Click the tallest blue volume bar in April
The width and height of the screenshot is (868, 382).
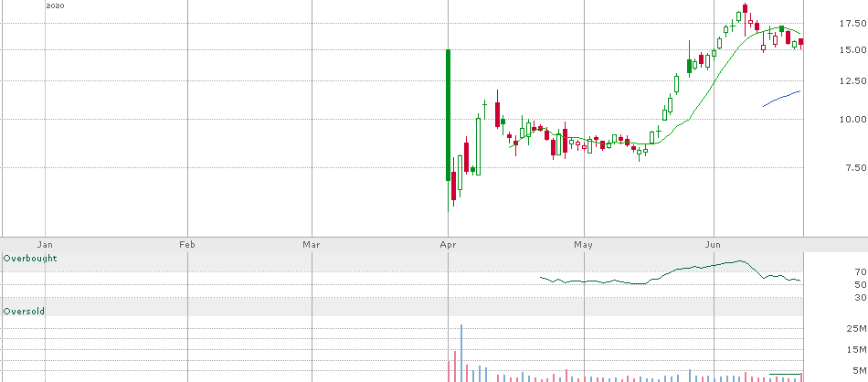(461, 353)
